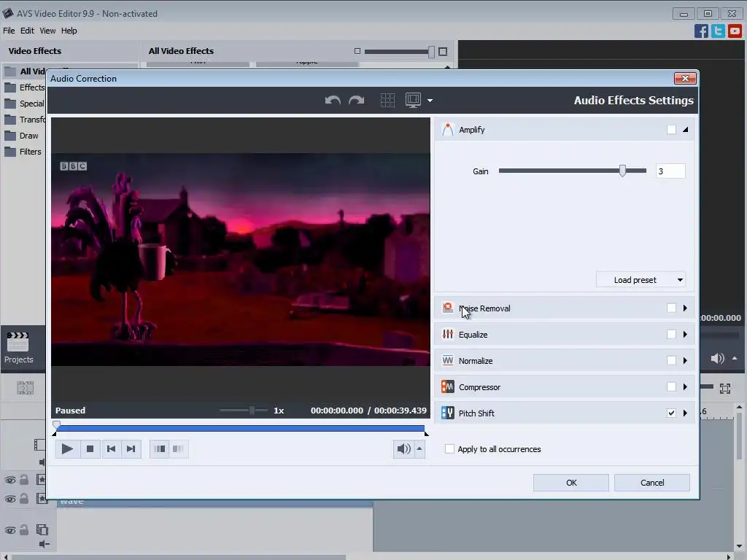The width and height of the screenshot is (747, 560).
Task: Click the Pitch Shift effect icon
Action: (x=447, y=413)
